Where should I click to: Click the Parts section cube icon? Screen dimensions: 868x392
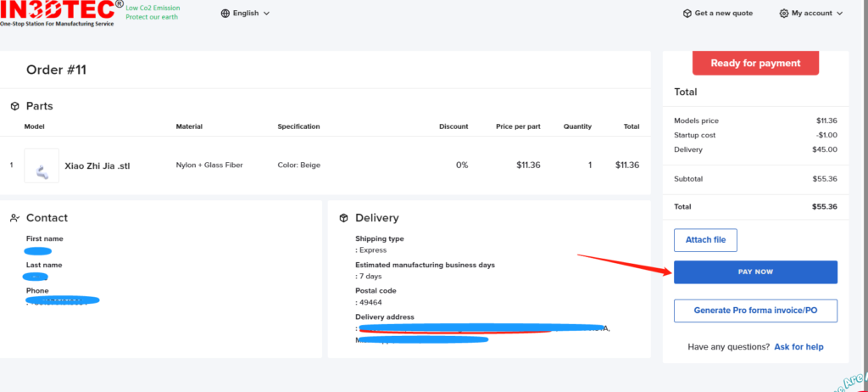coord(14,106)
